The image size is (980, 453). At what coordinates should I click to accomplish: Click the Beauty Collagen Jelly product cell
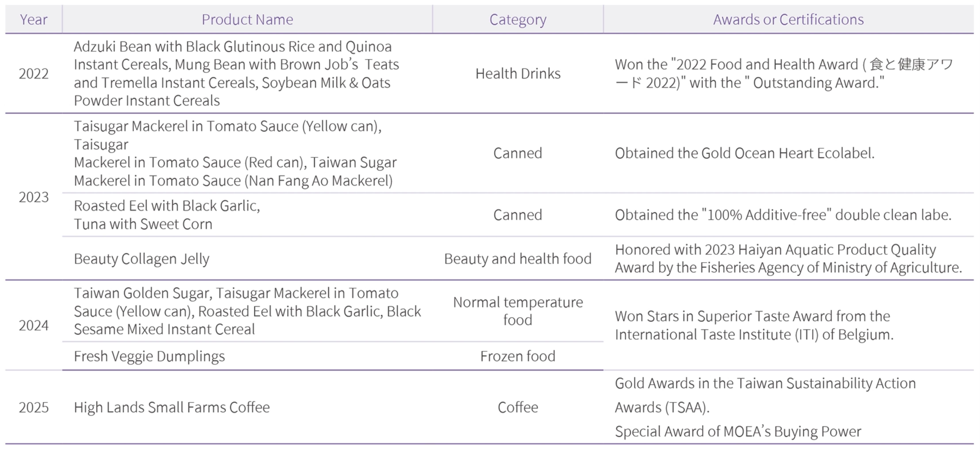(142, 259)
